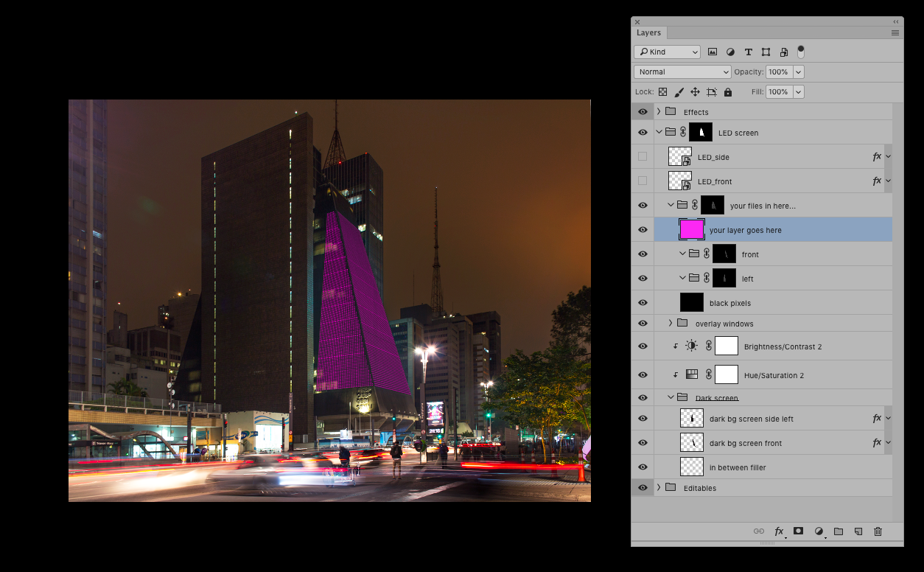Screen dimensions: 924x572
Task: Add a layer mask with bottom icon
Action: tap(798, 531)
